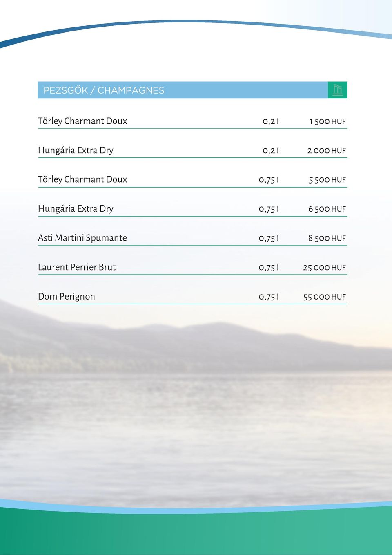Select Hungária Extra Dry beside 0,2 l
392x555 pixels.
76,150
